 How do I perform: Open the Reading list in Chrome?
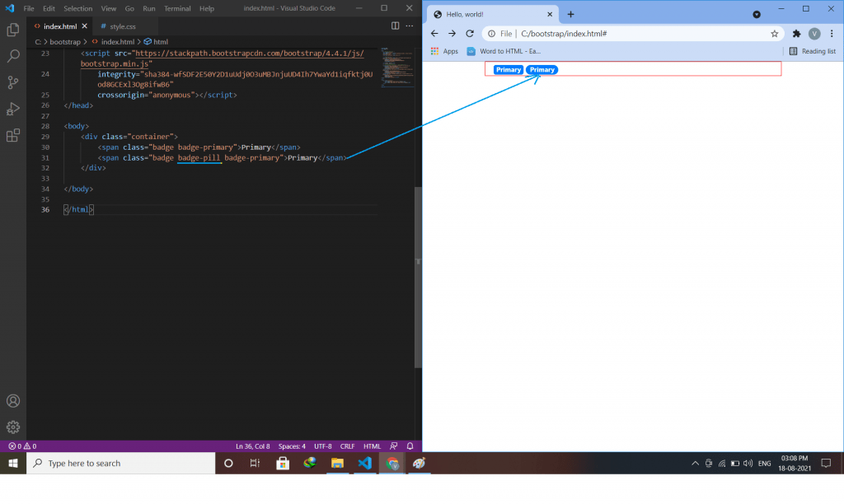812,51
